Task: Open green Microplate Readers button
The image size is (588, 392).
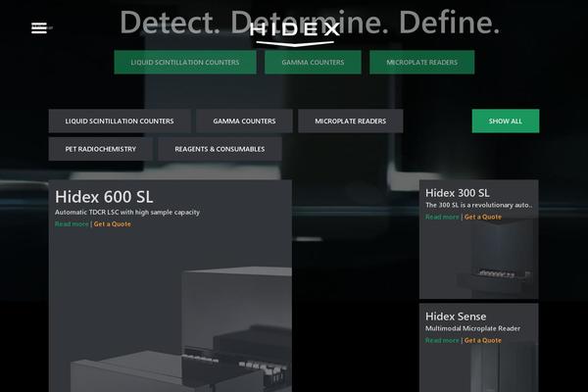Action: click(x=421, y=63)
